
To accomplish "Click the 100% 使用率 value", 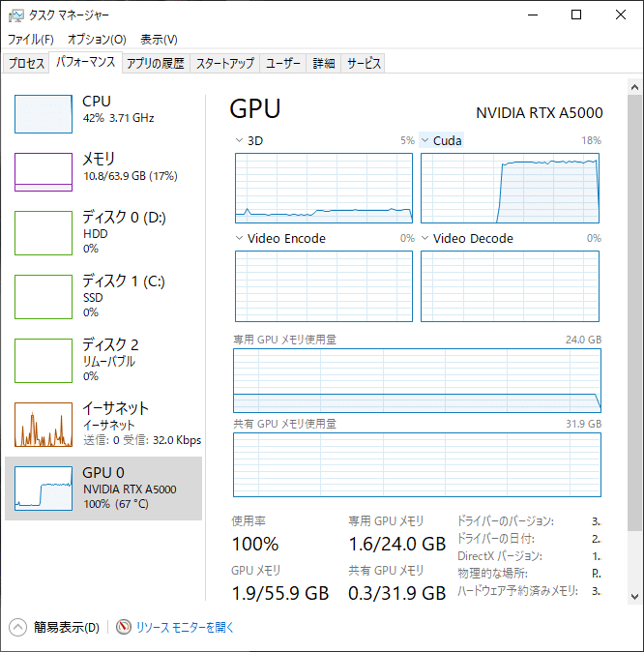I will click(255, 544).
